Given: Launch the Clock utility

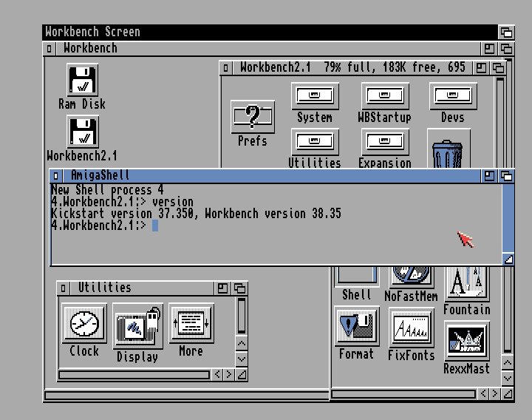Looking at the screenshot, I should pyautogui.click(x=84, y=323).
